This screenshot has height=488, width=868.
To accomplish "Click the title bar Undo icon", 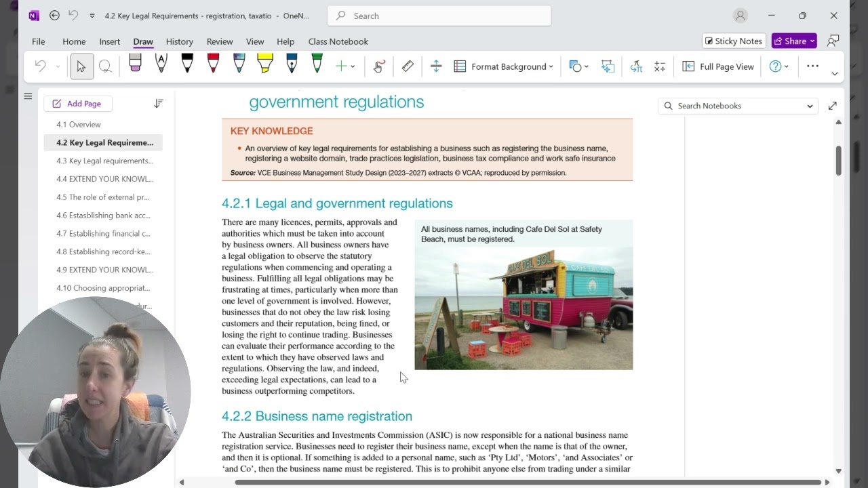I will coord(74,16).
